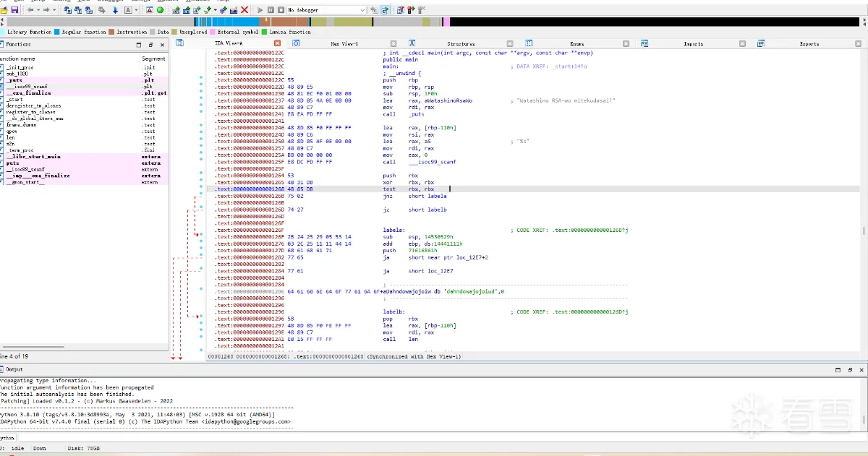Select the _start function entry
Screen dimensions: 868x456
[14, 99]
